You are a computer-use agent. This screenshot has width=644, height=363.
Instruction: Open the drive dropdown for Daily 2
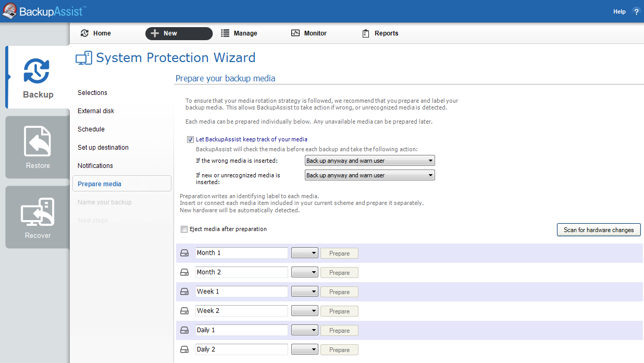point(305,349)
